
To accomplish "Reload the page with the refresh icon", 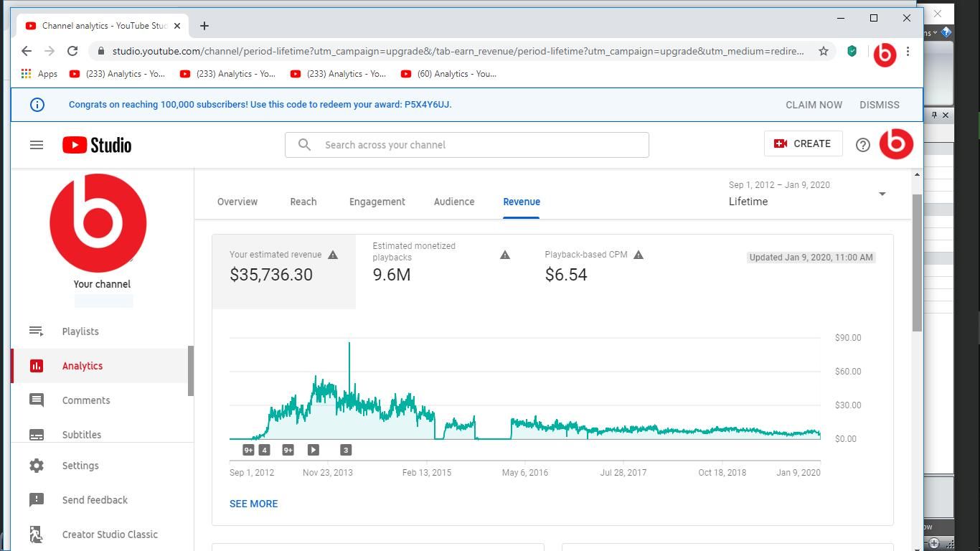I will [72, 51].
